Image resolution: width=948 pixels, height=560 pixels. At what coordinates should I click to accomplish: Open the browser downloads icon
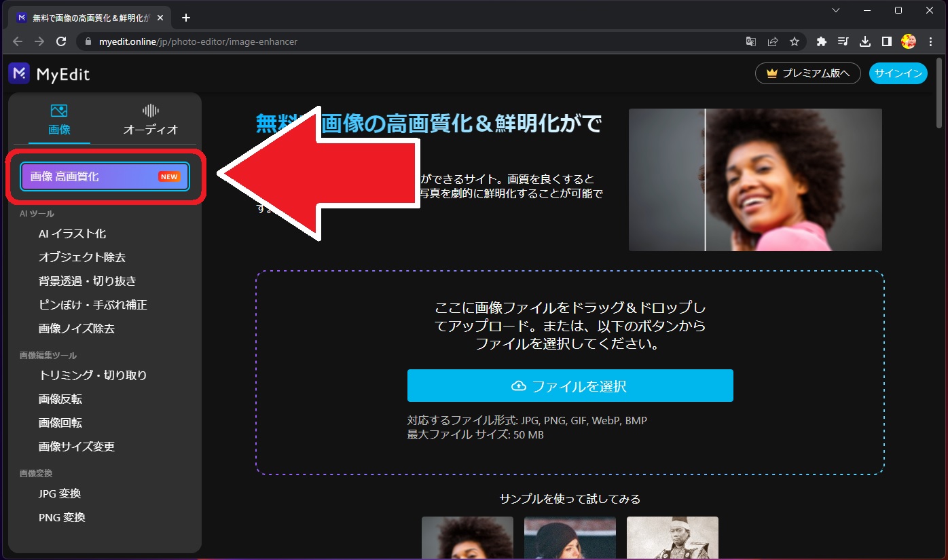tap(865, 41)
